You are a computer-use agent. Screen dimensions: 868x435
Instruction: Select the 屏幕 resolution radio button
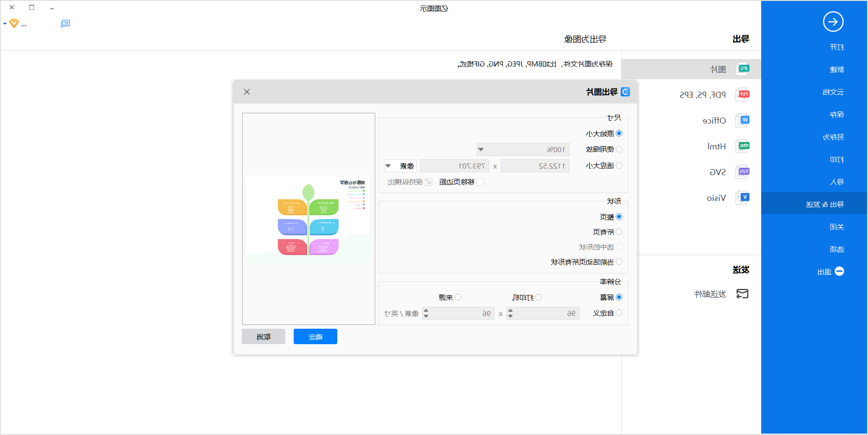point(619,297)
